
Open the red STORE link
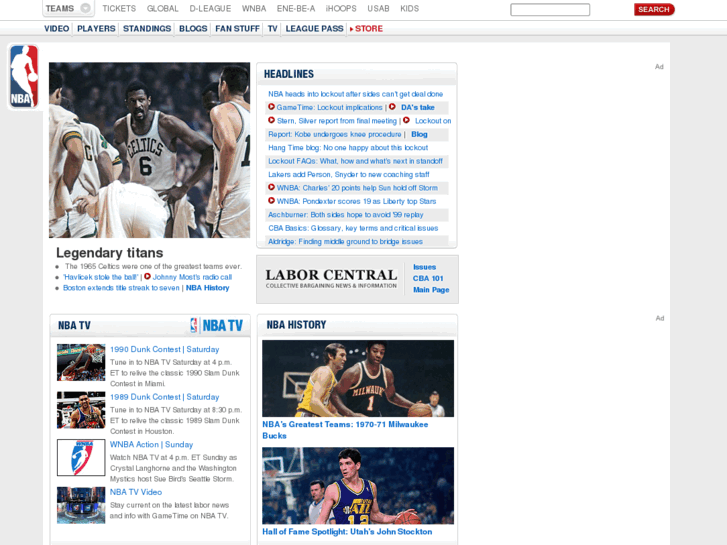pos(369,28)
